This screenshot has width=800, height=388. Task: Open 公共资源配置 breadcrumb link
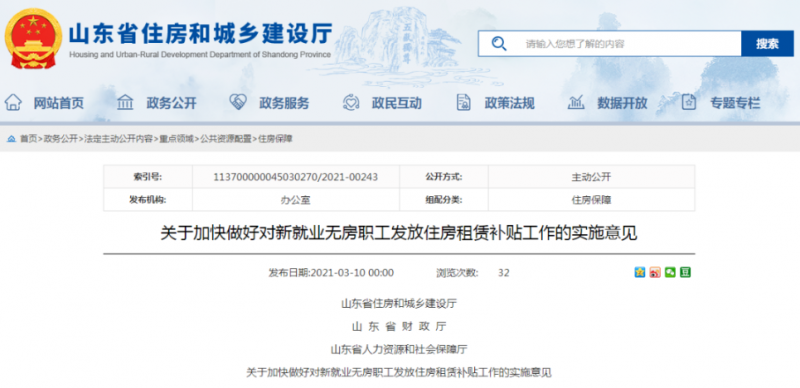coord(226,138)
